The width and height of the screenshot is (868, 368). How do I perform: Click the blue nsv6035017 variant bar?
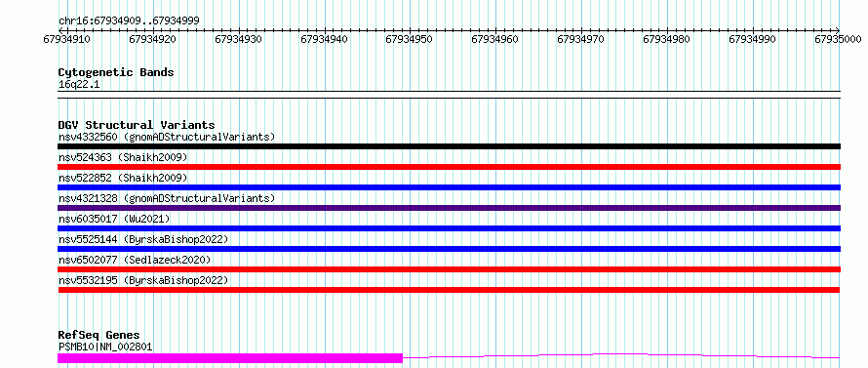[x=449, y=228]
